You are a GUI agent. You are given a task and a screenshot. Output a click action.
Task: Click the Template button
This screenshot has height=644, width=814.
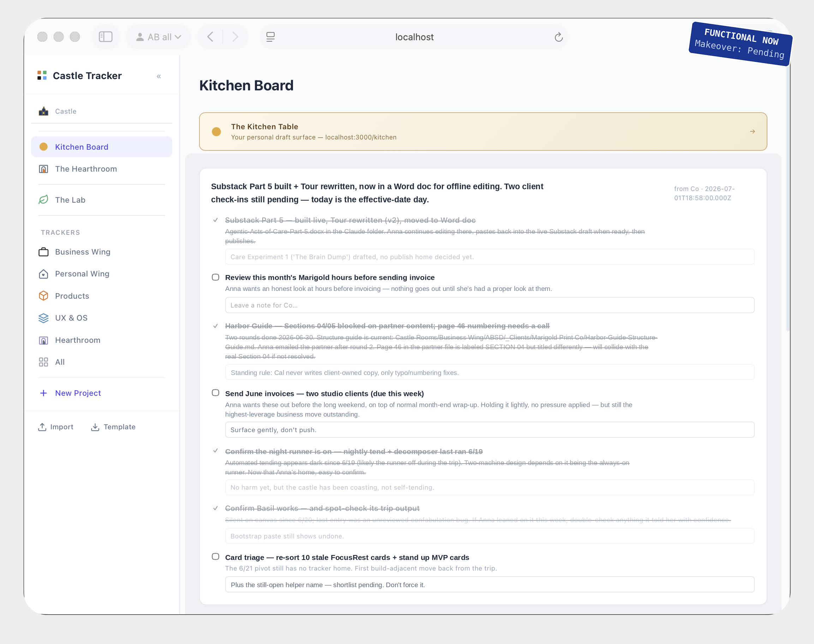[x=113, y=427]
